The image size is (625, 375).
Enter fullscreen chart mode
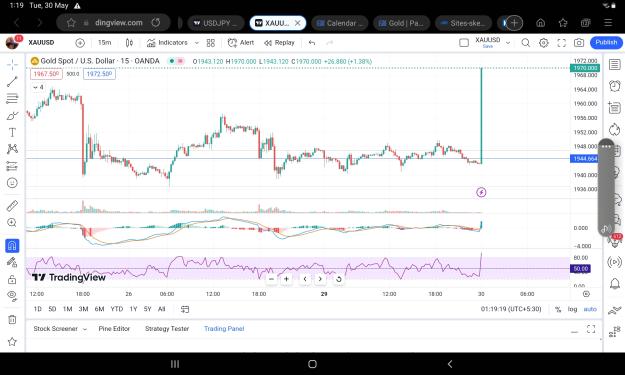tap(562, 43)
